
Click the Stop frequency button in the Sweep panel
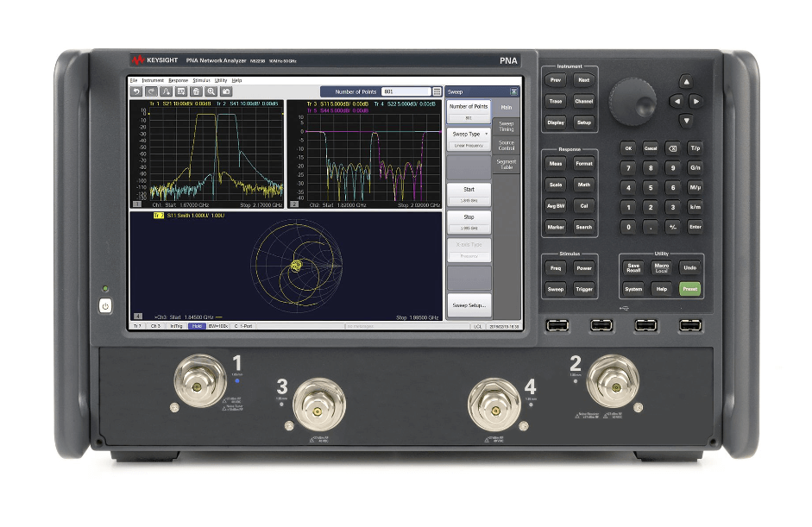469,216
